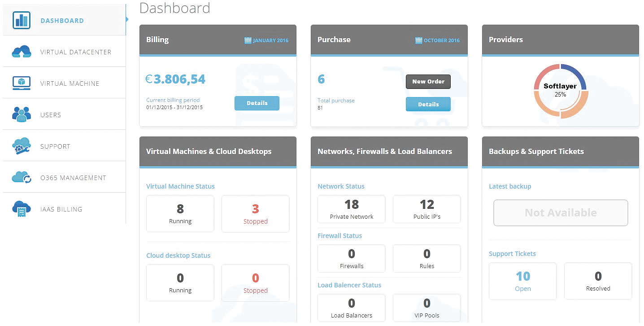Click the Support Tickets heading
Screen dimensions: 644x326
click(512, 254)
